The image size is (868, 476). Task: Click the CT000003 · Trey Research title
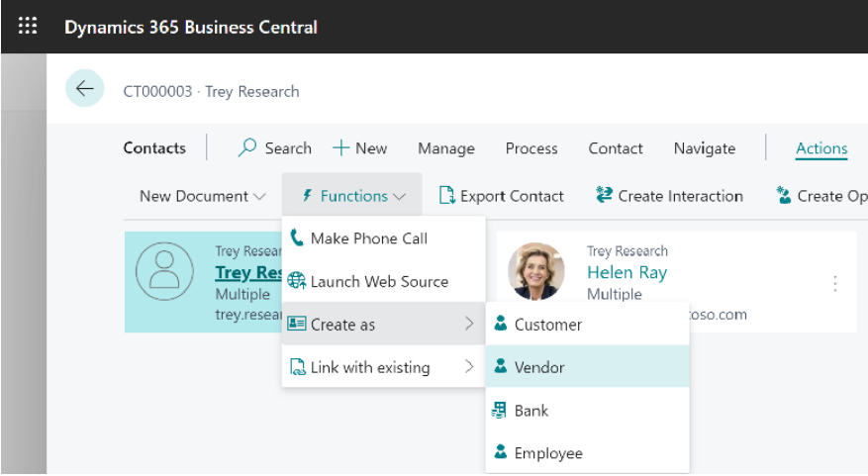tap(211, 91)
